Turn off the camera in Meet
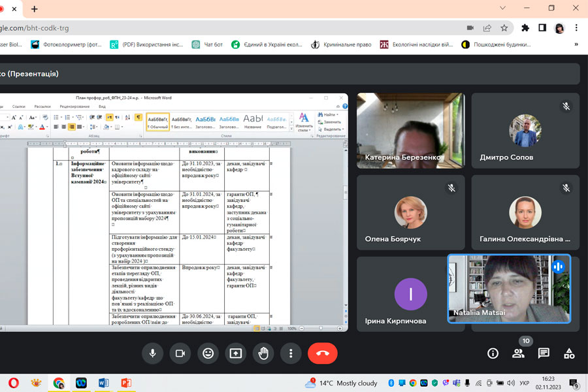Viewport: 588px width, 392px height. pos(180,353)
